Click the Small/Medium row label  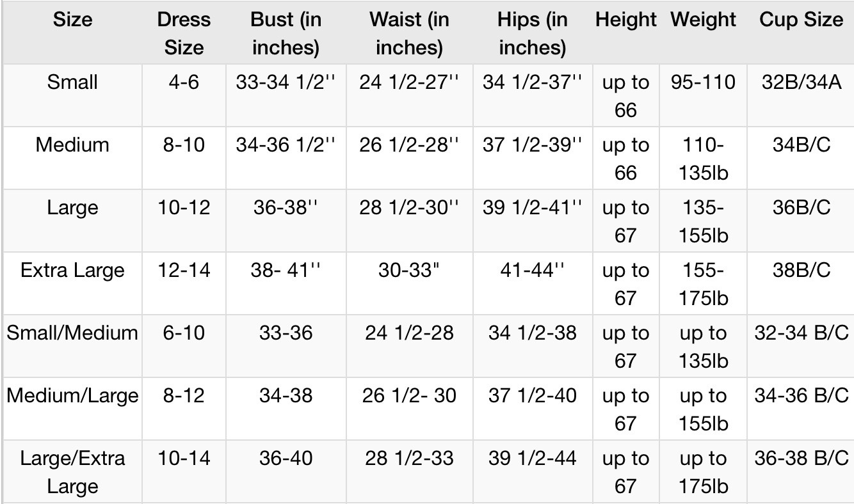point(72,333)
